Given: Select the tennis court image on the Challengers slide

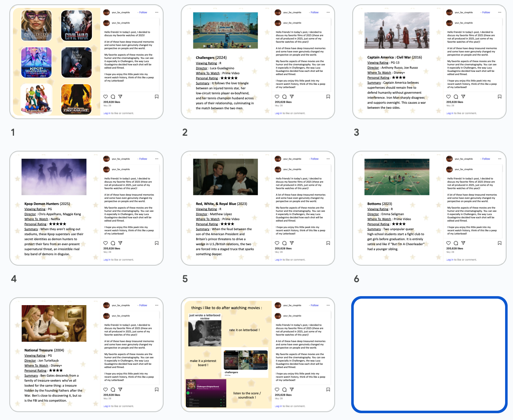Looking at the screenshot, I should [225, 31].
